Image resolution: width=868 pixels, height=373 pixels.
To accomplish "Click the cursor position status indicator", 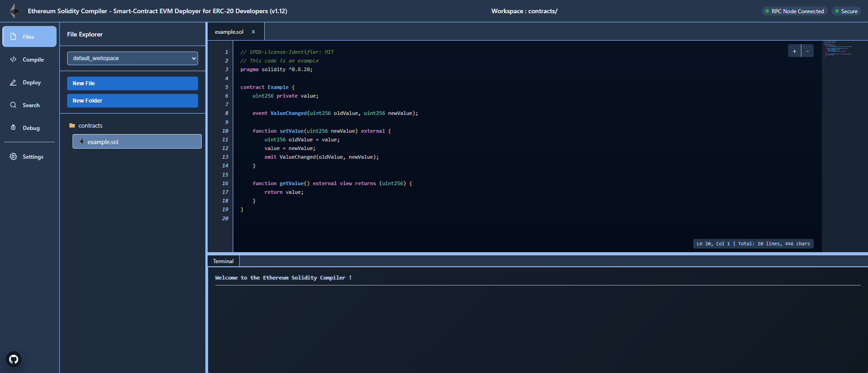I will coord(753,243).
